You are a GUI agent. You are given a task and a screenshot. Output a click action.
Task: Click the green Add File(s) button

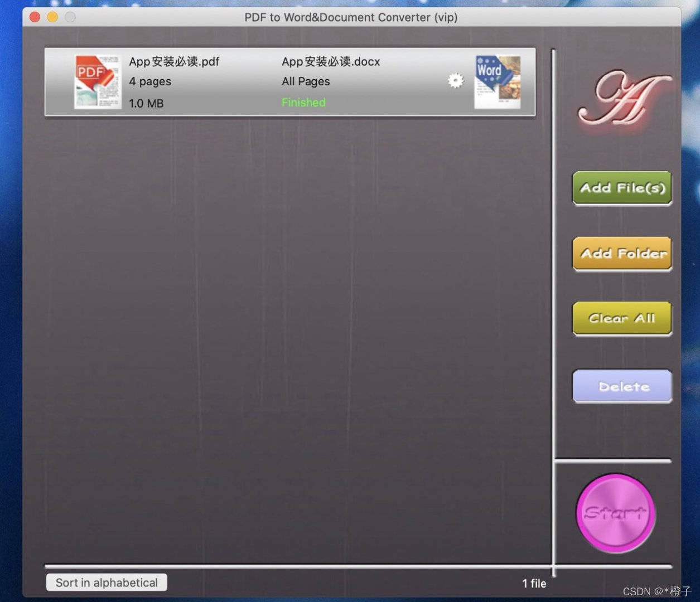coord(622,188)
